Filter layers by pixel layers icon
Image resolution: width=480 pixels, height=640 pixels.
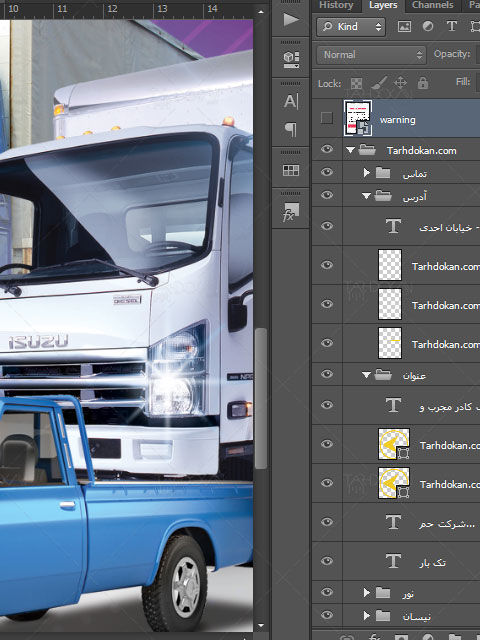pos(404,27)
